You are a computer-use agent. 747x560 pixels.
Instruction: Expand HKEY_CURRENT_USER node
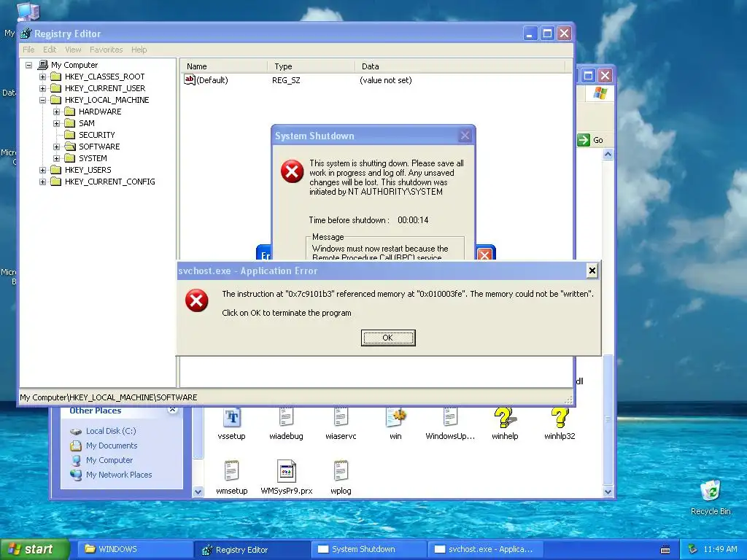[x=42, y=88]
